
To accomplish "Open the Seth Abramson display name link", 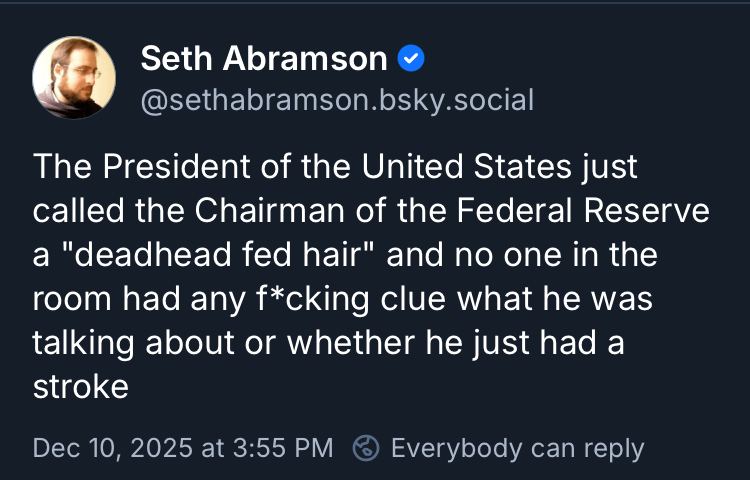I will [x=264, y=59].
